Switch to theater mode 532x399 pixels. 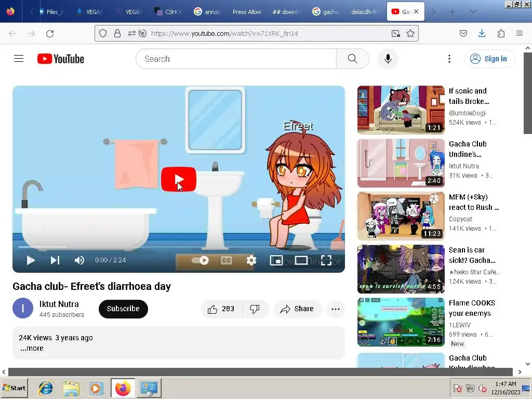coord(301,260)
